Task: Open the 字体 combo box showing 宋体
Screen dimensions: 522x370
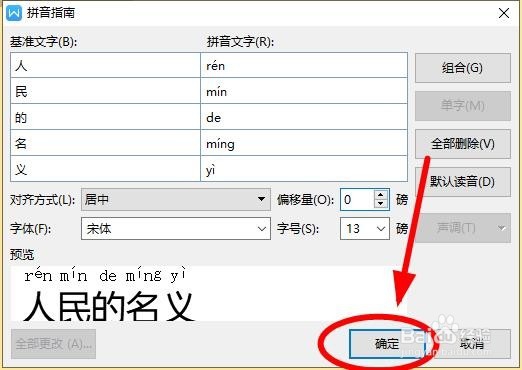Action: click(176, 229)
